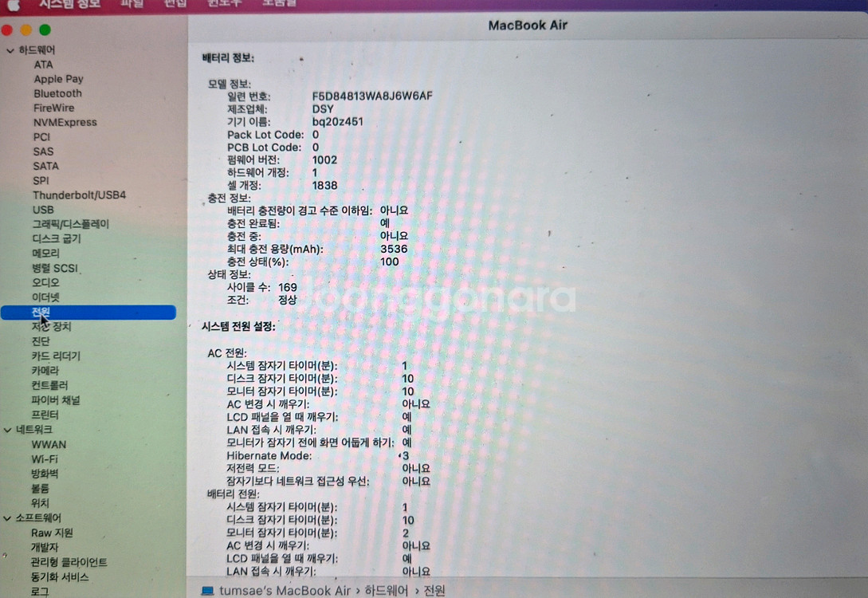This screenshot has width=868, height=598.
Task: Click the cycle count value 169
Action: 287,287
